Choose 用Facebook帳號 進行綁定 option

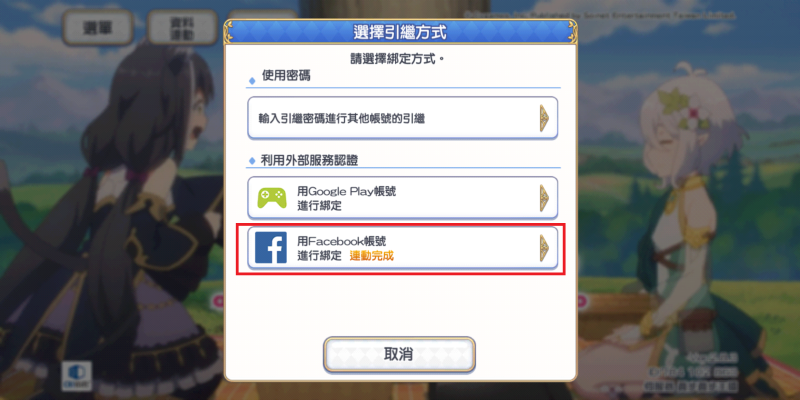(403, 248)
